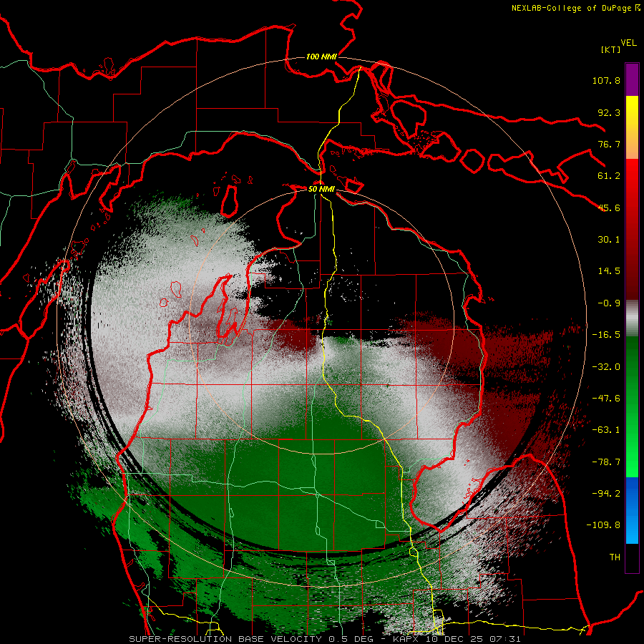Click the blue segment of the velocity color bar

click(632, 510)
